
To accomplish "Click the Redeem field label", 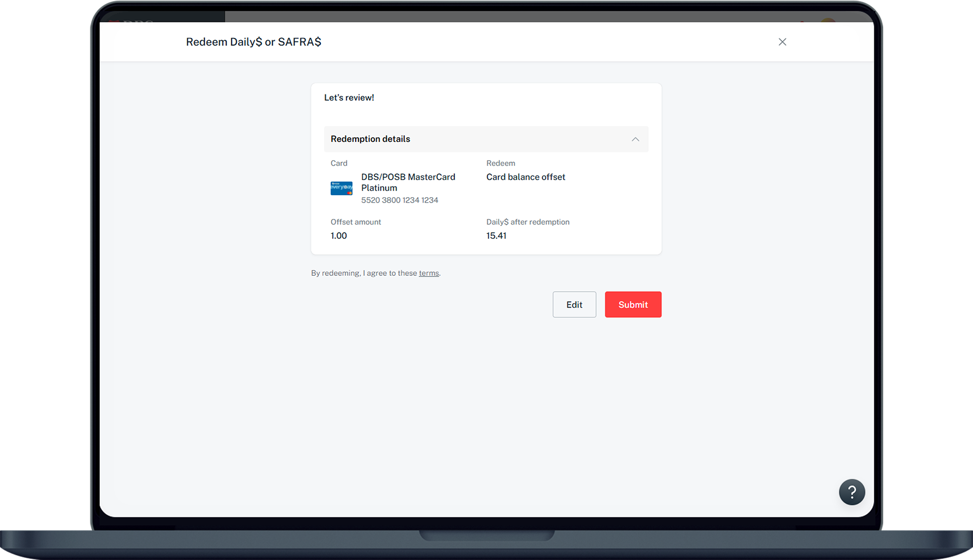I will click(500, 163).
